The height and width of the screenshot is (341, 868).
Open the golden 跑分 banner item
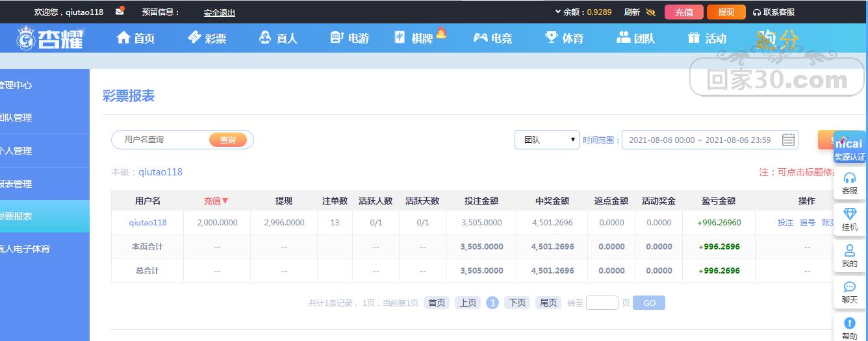(777, 40)
